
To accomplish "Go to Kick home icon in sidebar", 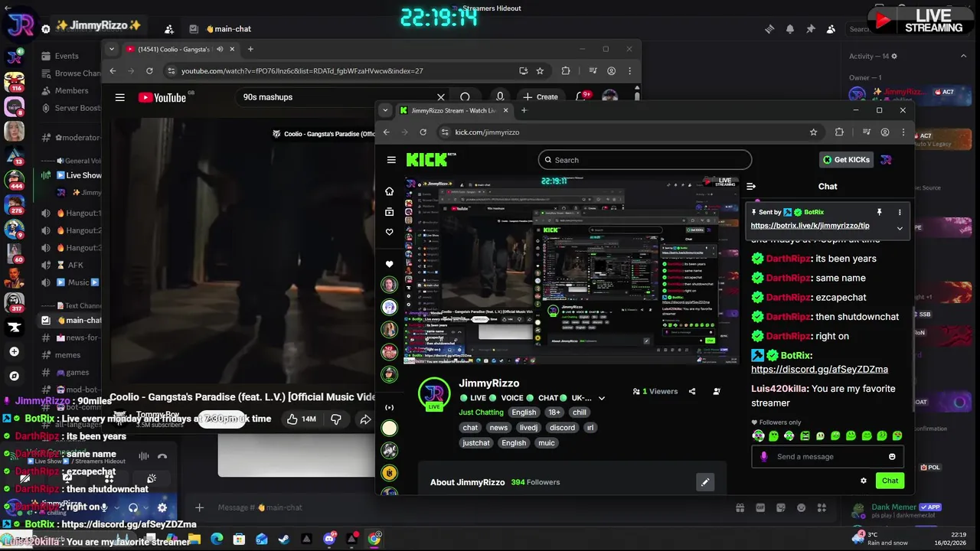I will 389,191.
